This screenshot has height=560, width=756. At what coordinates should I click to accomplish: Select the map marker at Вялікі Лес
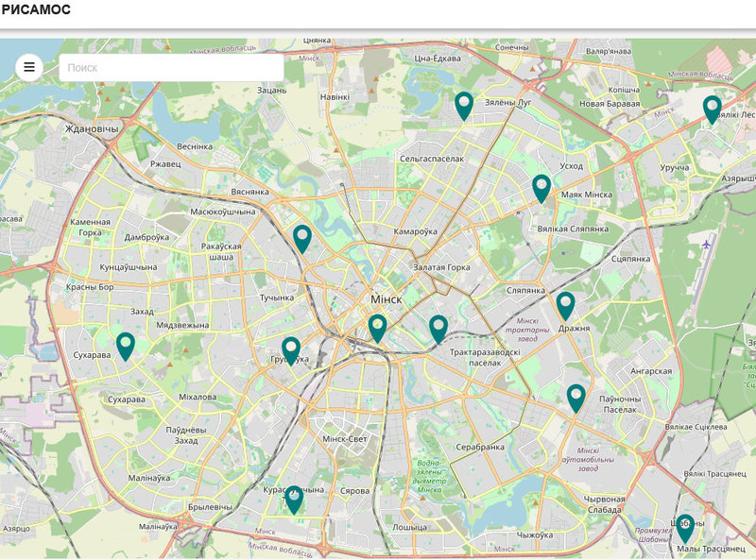point(712,109)
